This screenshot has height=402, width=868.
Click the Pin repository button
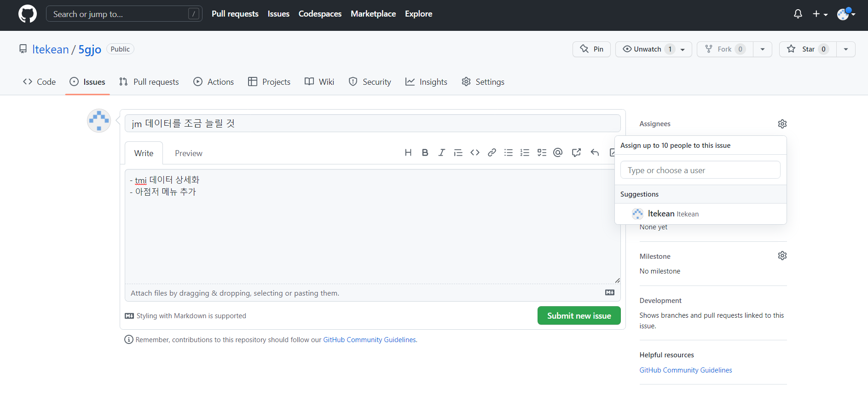click(x=591, y=49)
